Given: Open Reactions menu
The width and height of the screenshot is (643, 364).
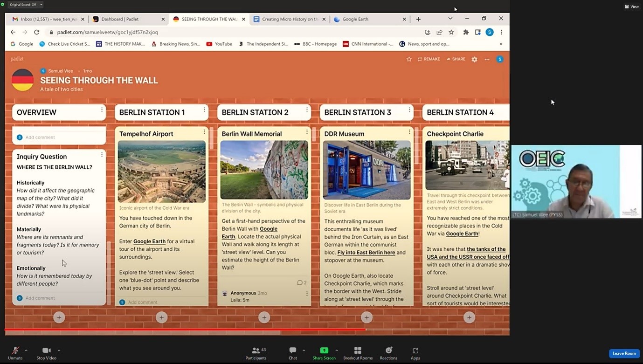Looking at the screenshot, I should [388, 353].
